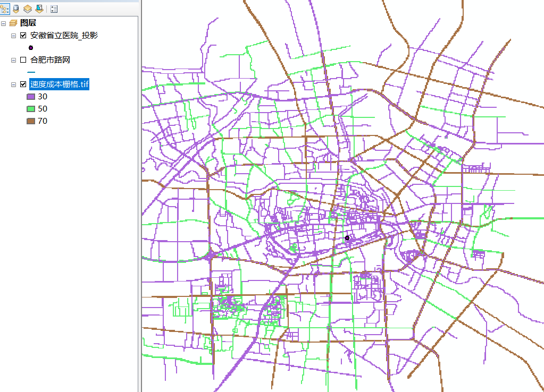Click the hospital point marker on the map
Viewport: 544px width, 392px height.
347,238
